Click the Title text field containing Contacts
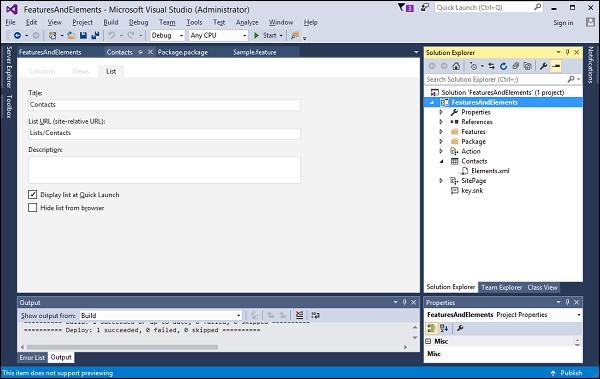600x379 pixels. (x=164, y=105)
